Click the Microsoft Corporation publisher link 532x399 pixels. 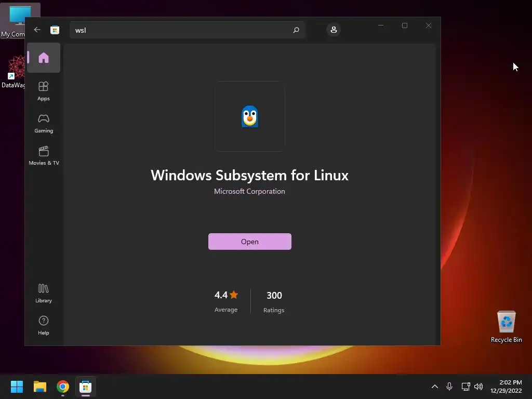coord(249,191)
